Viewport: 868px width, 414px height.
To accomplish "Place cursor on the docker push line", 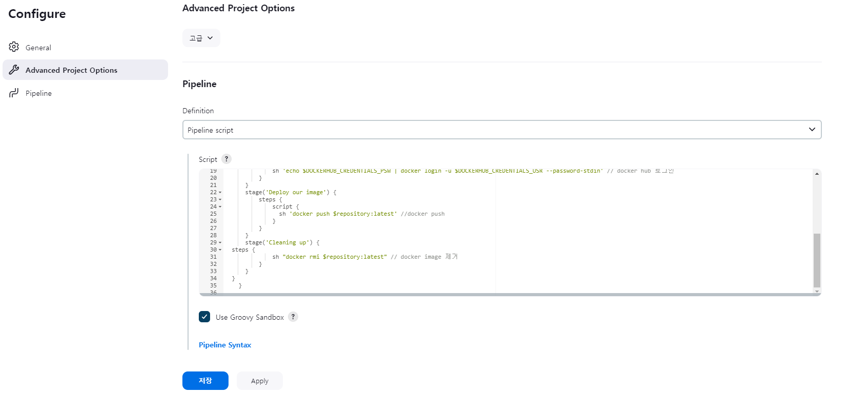I will click(x=362, y=214).
